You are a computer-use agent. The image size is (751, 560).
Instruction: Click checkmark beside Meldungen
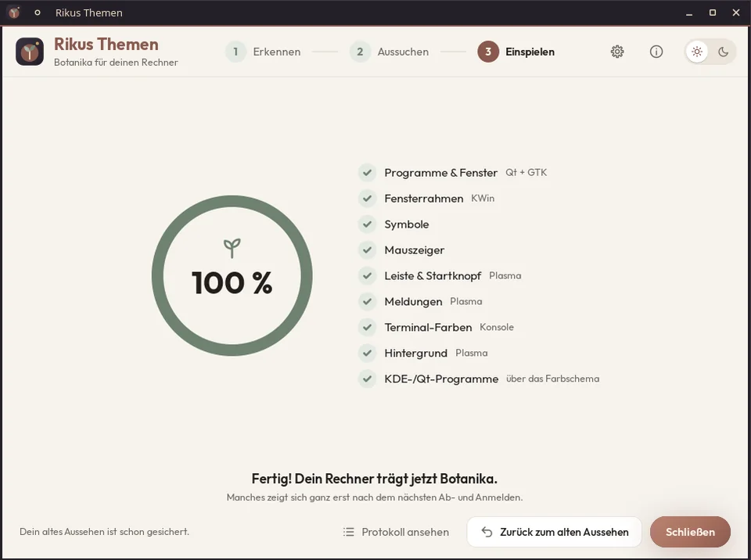coord(368,302)
